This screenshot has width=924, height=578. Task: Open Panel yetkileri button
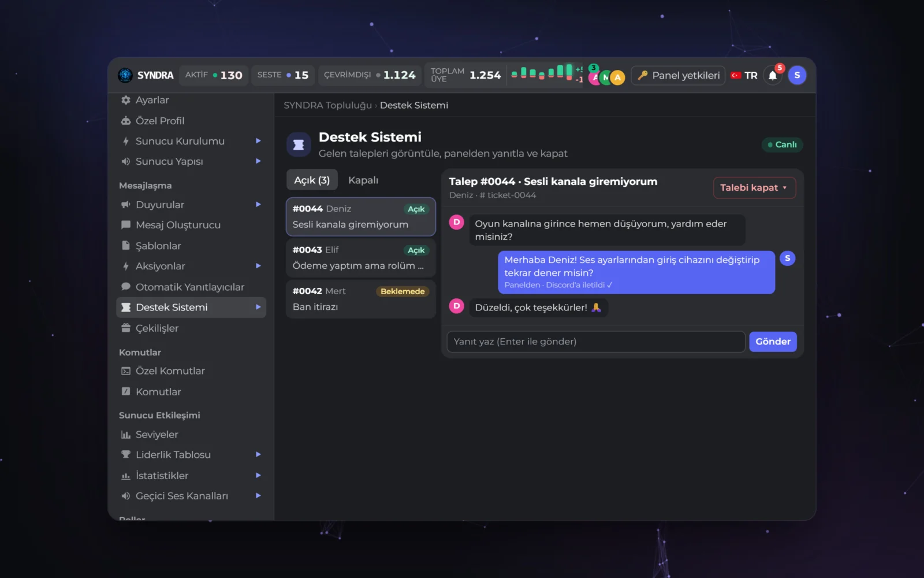click(679, 76)
